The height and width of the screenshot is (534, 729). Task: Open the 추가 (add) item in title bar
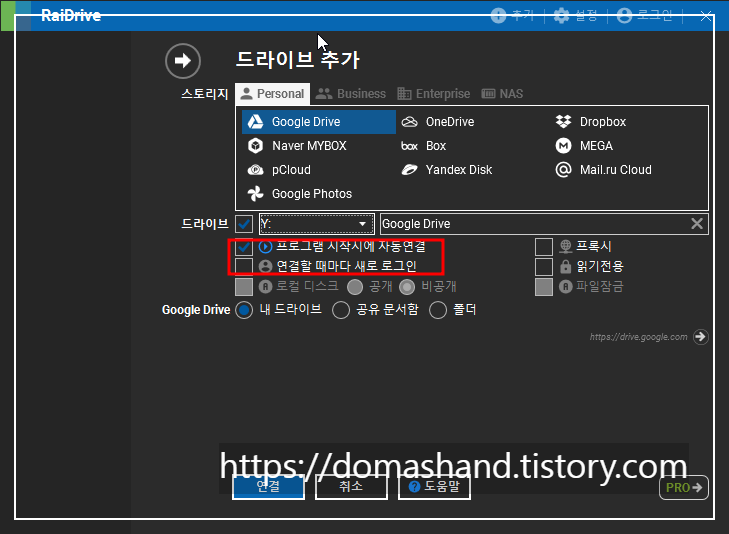click(512, 16)
